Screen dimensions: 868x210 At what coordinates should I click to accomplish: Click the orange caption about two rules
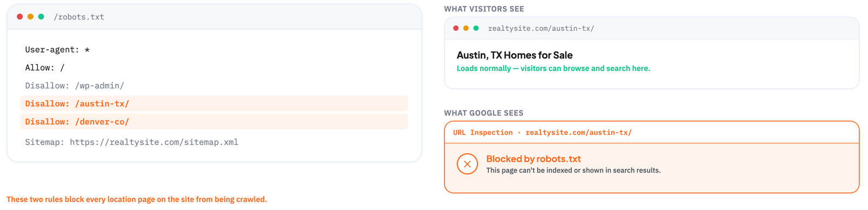tap(137, 199)
